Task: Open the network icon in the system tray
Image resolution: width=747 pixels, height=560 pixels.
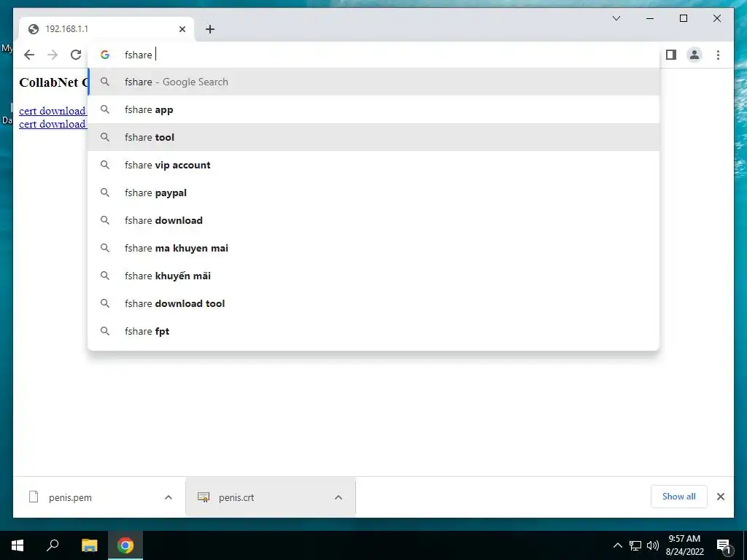Action: pos(635,545)
